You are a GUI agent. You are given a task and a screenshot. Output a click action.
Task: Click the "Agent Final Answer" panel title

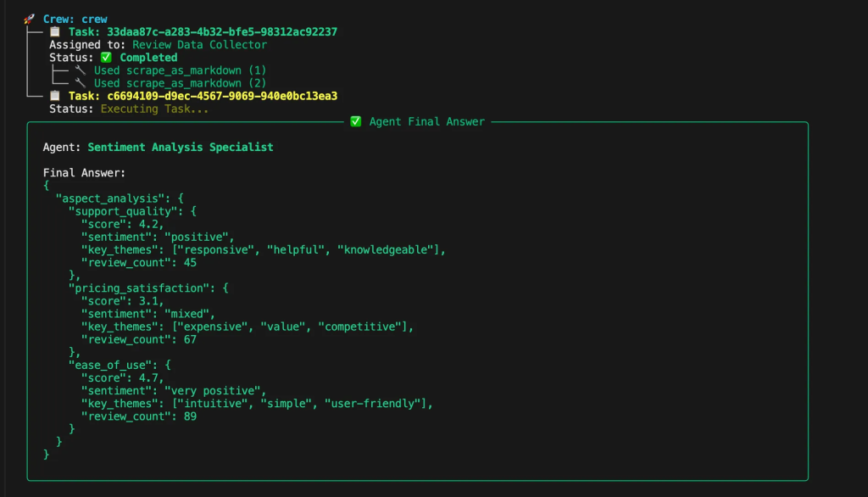pyautogui.click(x=426, y=122)
